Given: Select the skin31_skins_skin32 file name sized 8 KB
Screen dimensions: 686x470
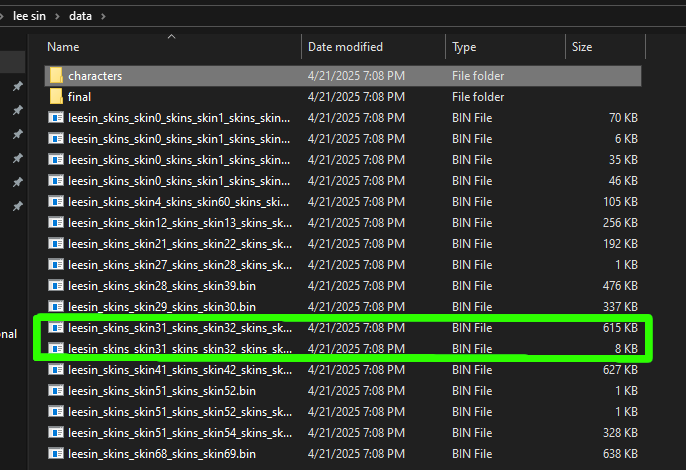Looking at the screenshot, I should click(180, 349).
